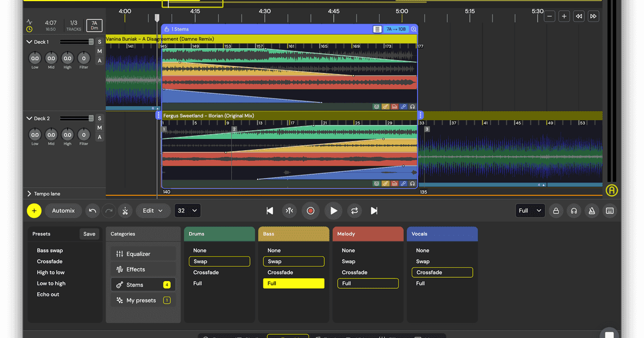The width and height of the screenshot is (644, 338).
Task: Click the metronome icon
Action: point(591,211)
